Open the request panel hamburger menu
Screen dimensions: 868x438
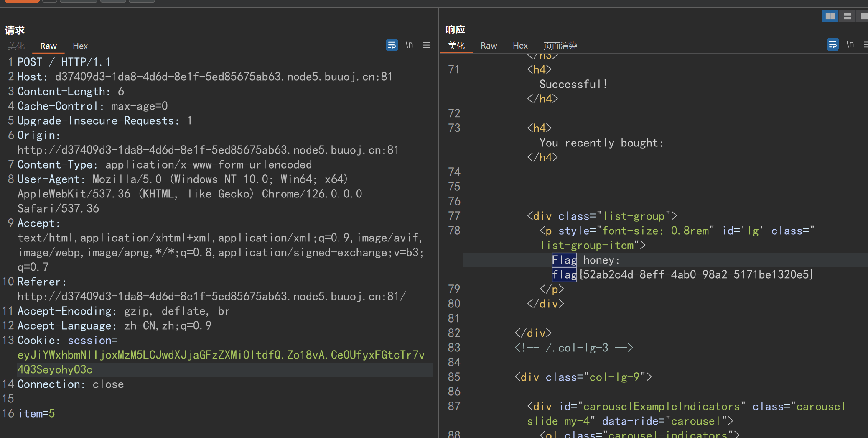point(426,45)
